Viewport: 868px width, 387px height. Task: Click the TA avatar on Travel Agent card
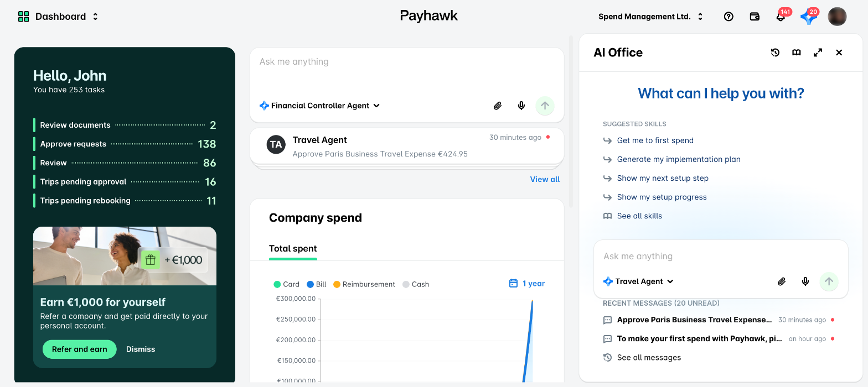pos(276,145)
